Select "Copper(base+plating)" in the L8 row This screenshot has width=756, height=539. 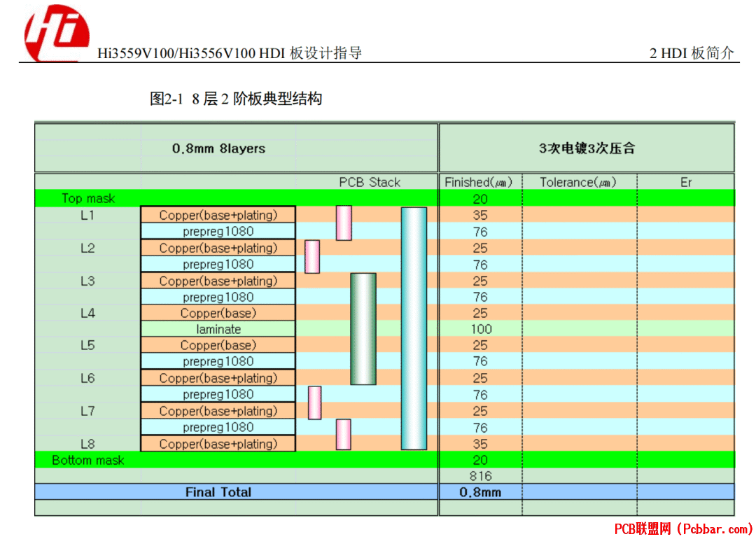tap(218, 444)
